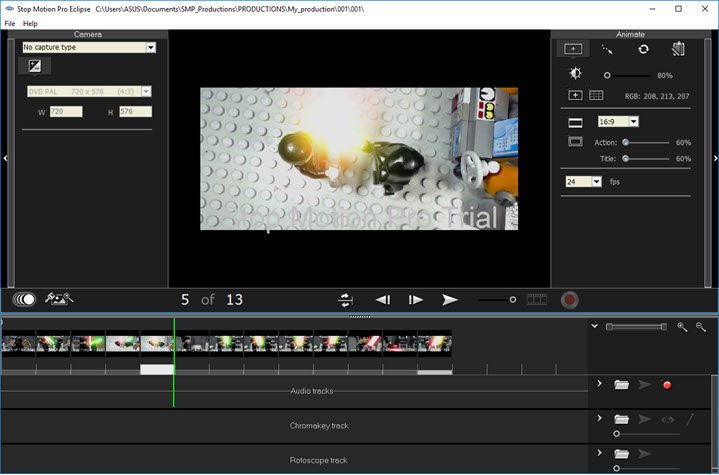Image resolution: width=719 pixels, height=475 pixels.
Task: Open the capture type dropdown
Action: click(150, 47)
